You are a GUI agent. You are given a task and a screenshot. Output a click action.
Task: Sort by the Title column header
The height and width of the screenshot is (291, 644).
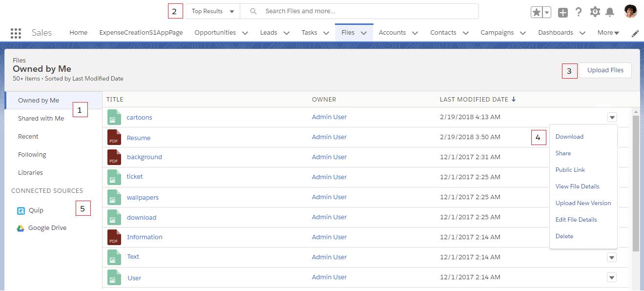115,100
